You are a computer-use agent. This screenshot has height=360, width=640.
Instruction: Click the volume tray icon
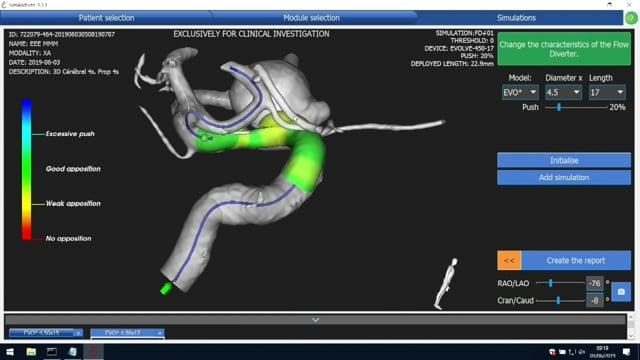coord(582,352)
